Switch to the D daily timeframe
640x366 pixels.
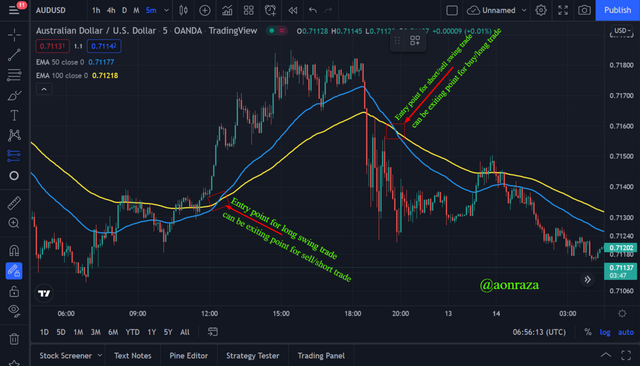point(124,10)
